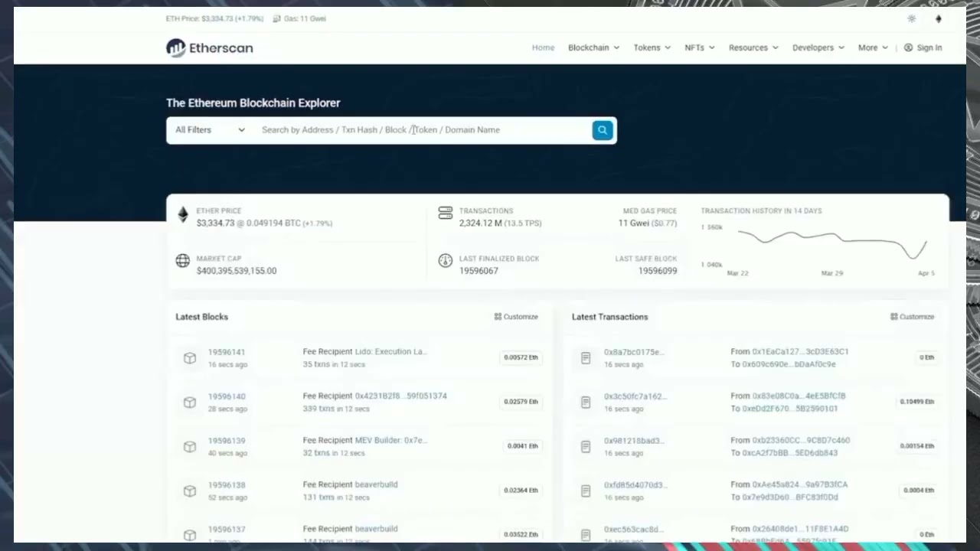Expand the Developers menu
Viewport: 980px width, 551px height.
(818, 47)
